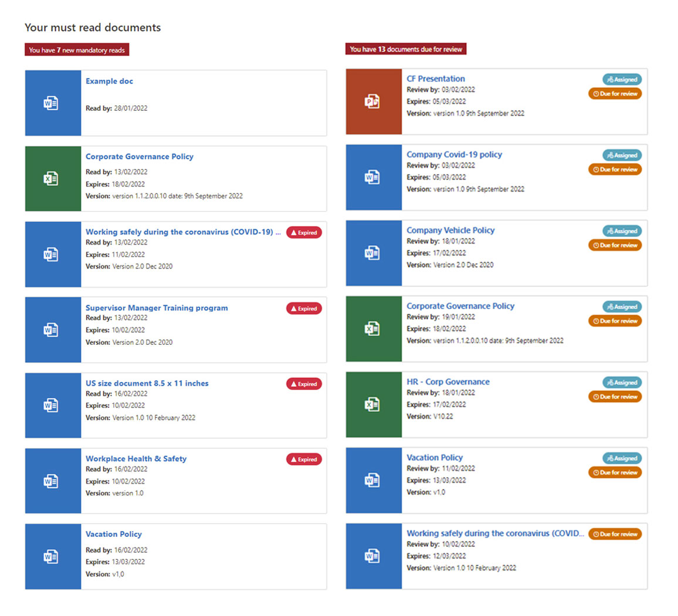Screen dimensions: 678x616
Task: Click the '13 documents due for review' banner
Action: click(406, 49)
